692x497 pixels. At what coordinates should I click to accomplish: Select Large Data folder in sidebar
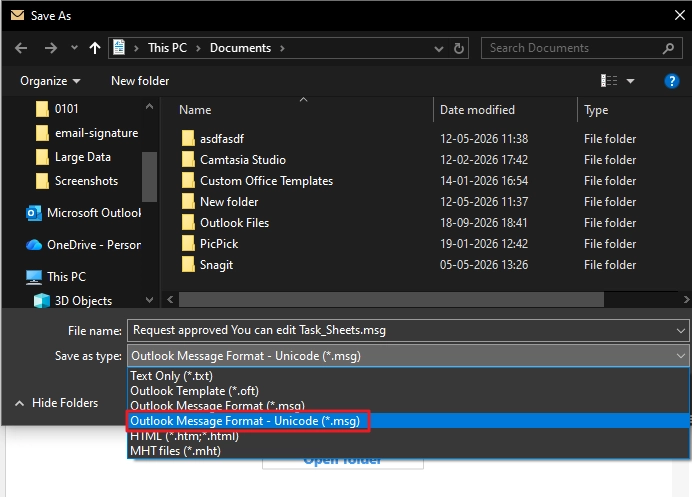tap(83, 157)
